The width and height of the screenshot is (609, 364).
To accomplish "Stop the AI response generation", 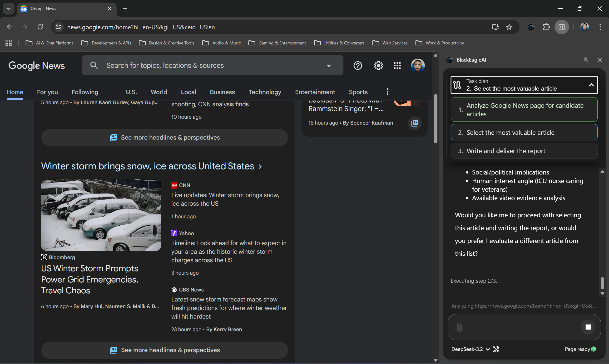I will [588, 327].
